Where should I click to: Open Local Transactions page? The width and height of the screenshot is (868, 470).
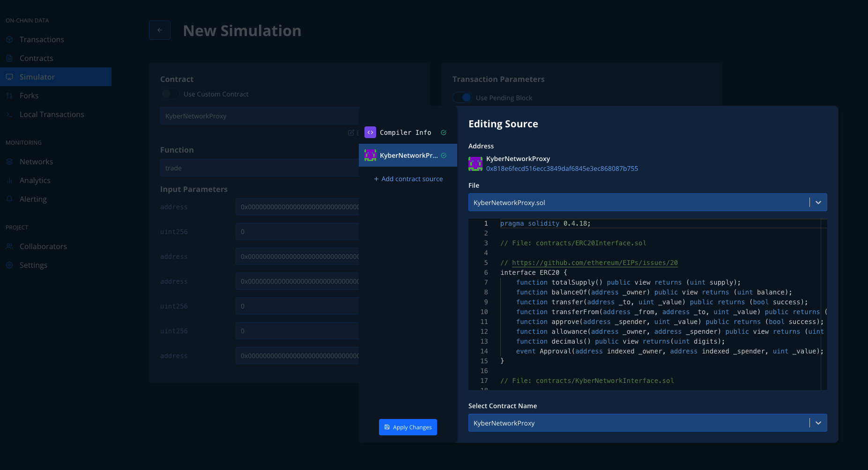[x=56, y=114]
